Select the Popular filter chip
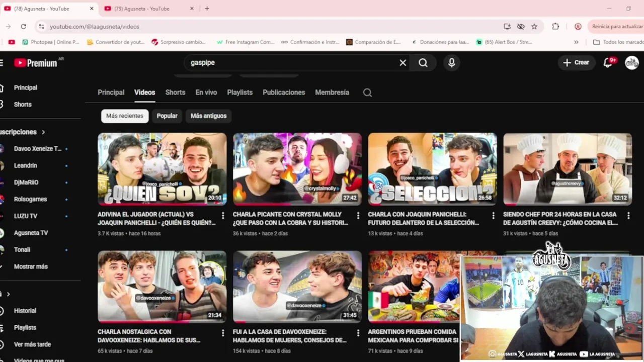 click(x=167, y=116)
